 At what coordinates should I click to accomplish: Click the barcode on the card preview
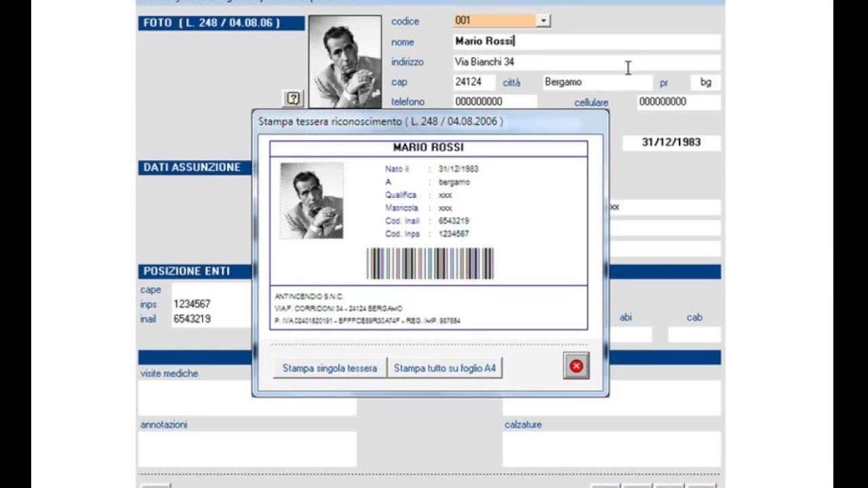[430, 264]
